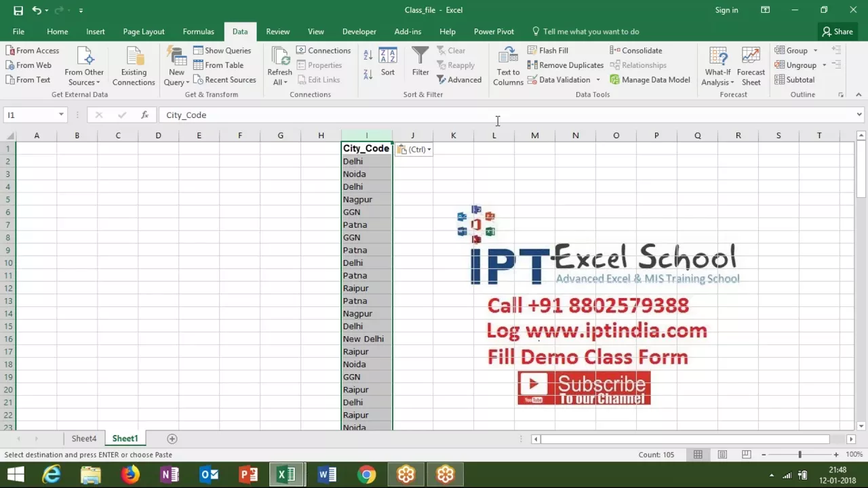
Task: Click Show Queries
Action: pyautogui.click(x=222, y=50)
